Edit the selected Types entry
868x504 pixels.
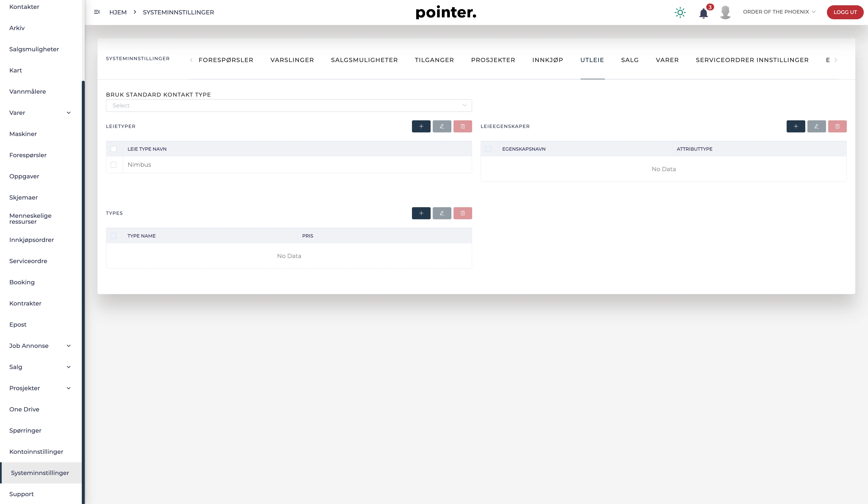442,213
